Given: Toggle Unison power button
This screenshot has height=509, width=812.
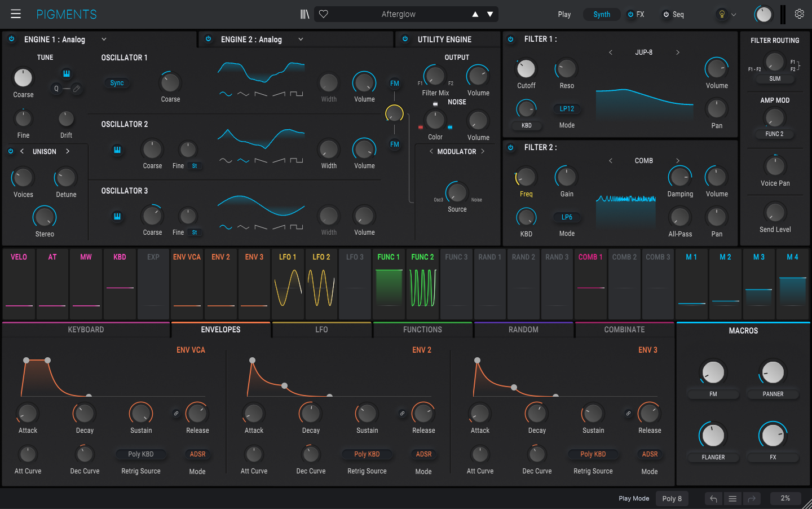Looking at the screenshot, I should [10, 151].
